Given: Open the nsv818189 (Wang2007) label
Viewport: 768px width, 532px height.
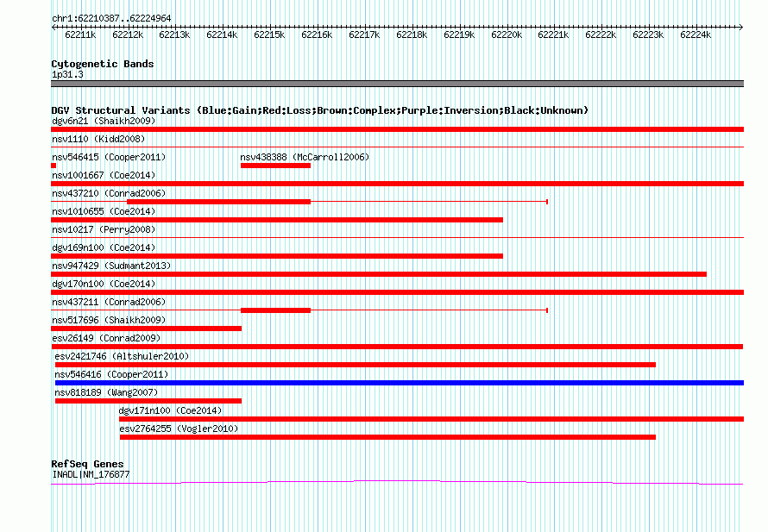Looking at the screenshot, I should [106, 392].
